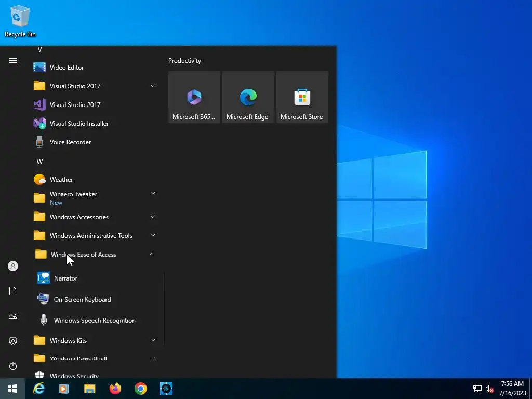Expand the Windows Administrative Tools chevron

click(153, 235)
